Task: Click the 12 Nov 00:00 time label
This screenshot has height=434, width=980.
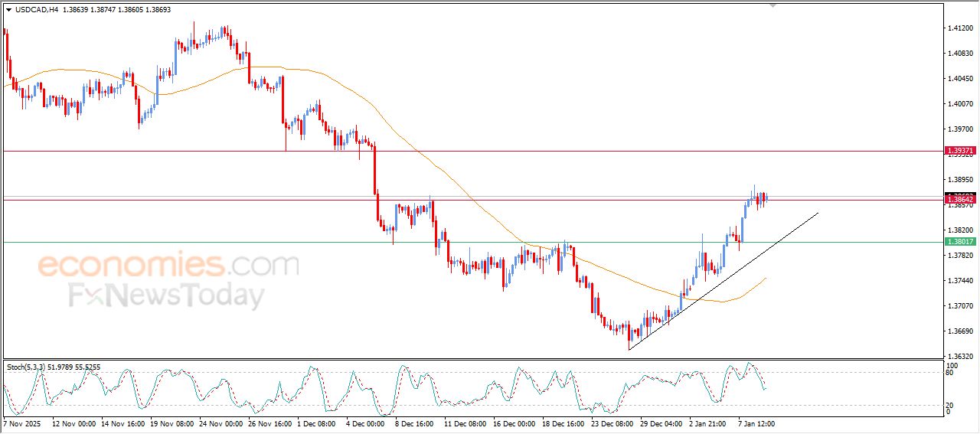Action: point(76,423)
